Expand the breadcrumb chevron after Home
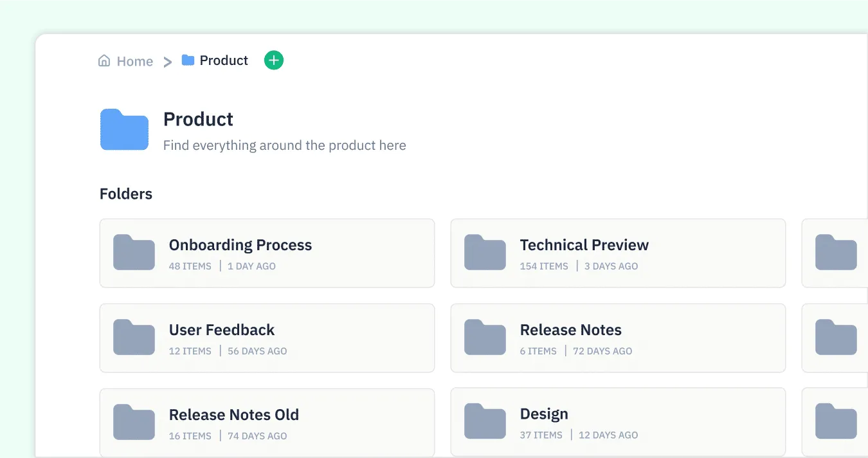This screenshot has height=458, width=868. (167, 60)
